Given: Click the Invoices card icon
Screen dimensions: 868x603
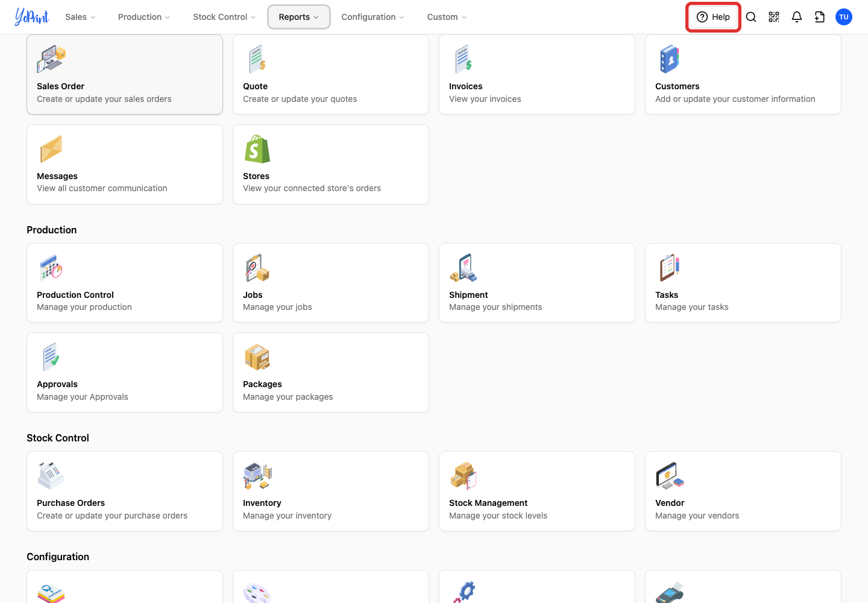Looking at the screenshot, I should pos(464,59).
